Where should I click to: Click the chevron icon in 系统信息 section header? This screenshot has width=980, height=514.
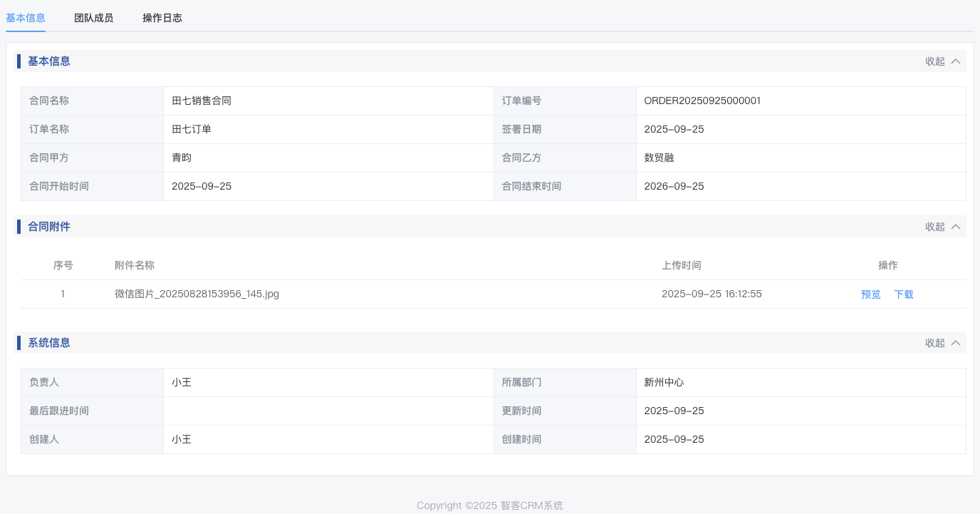point(956,343)
